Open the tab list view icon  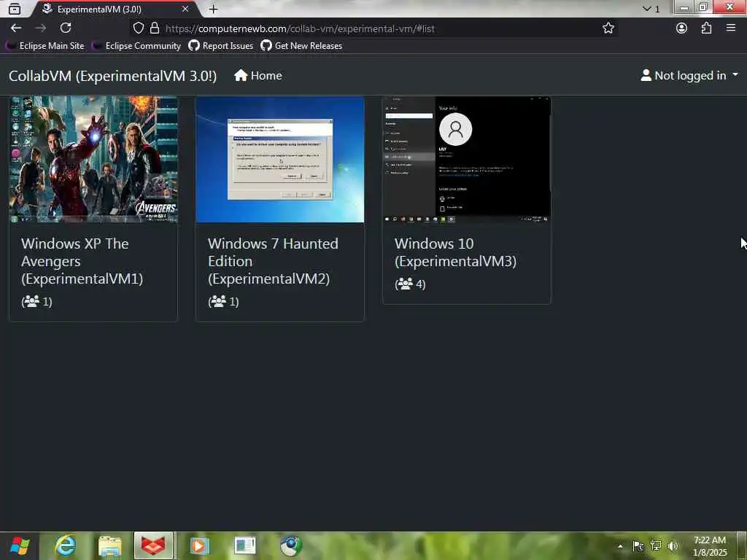15,9
